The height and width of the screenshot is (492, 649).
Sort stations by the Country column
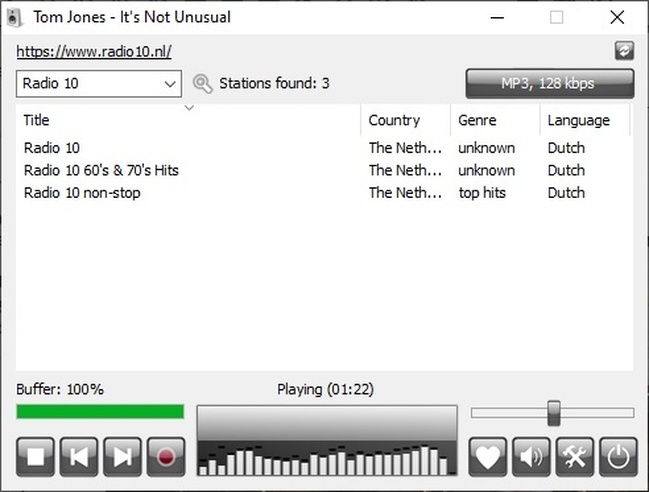tap(406, 120)
